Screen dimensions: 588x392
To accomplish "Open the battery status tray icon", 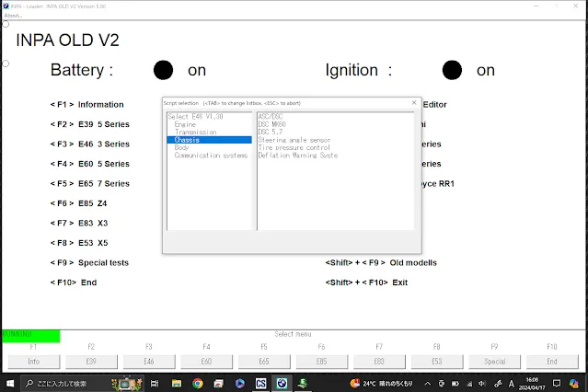I will (455, 384).
